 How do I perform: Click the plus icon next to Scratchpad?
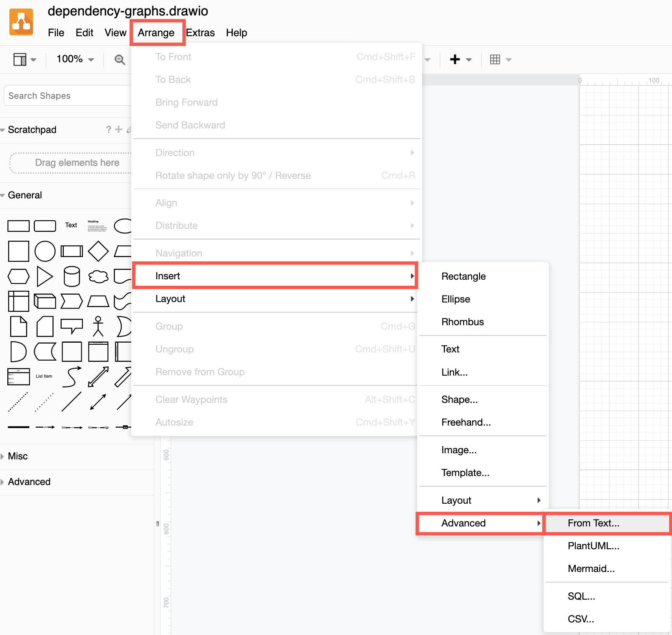tap(118, 129)
